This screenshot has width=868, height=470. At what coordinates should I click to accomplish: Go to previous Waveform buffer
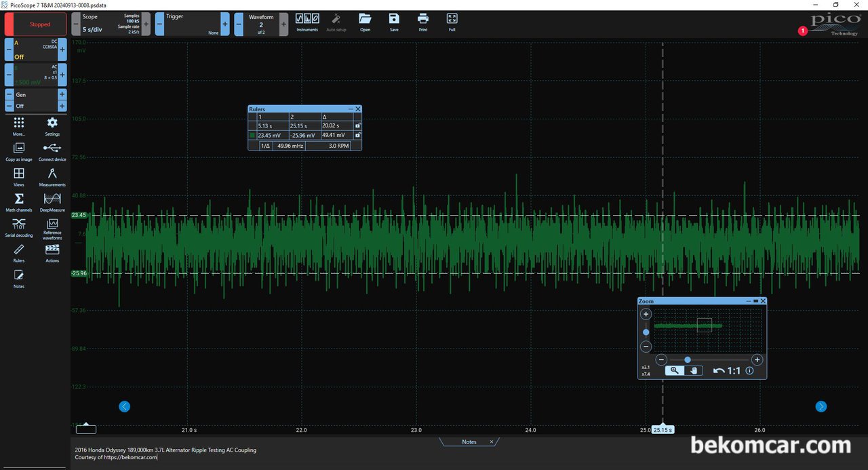point(239,24)
